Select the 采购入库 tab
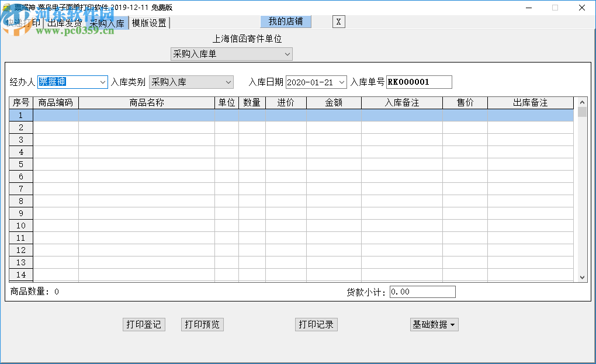 (107, 22)
